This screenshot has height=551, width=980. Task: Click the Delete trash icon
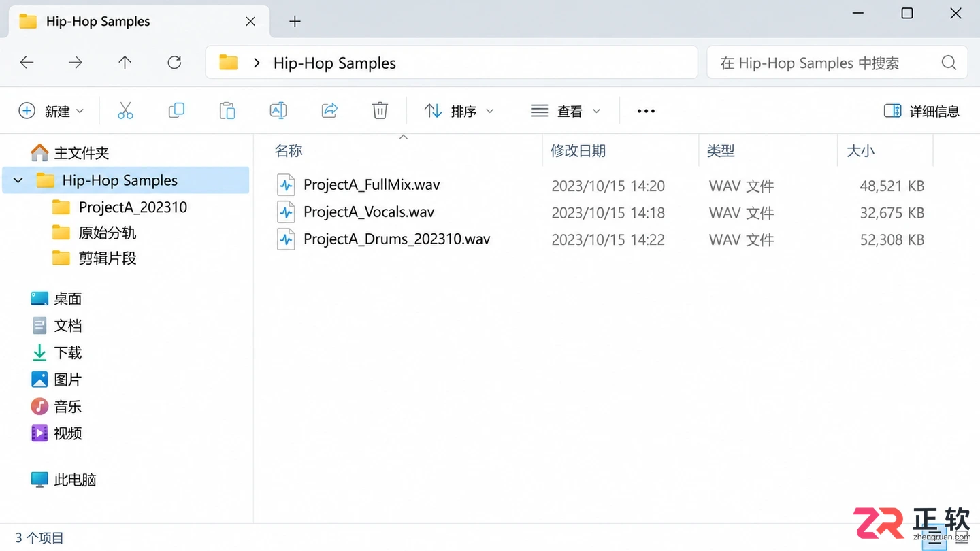click(x=380, y=110)
